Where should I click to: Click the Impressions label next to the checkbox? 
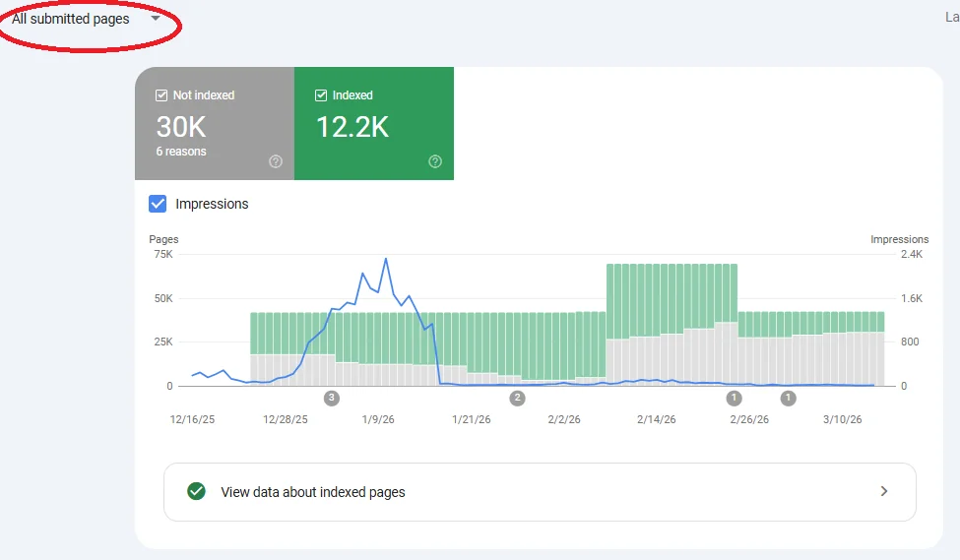point(212,204)
